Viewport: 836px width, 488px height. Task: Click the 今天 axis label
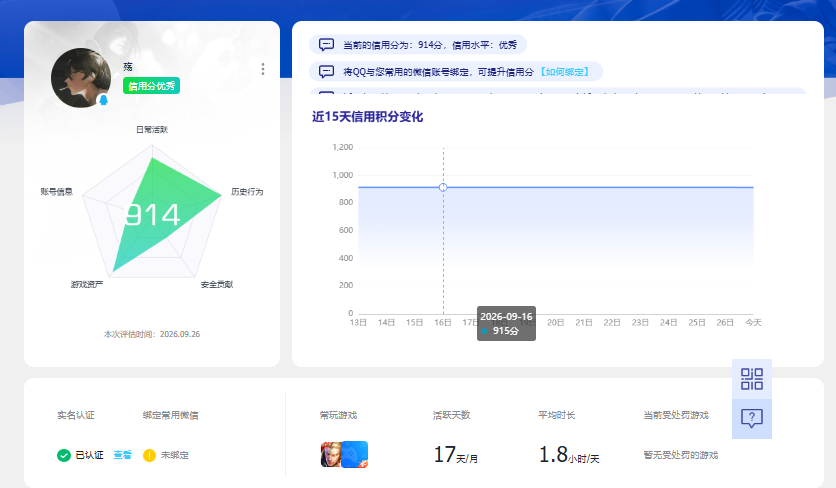pyautogui.click(x=753, y=323)
